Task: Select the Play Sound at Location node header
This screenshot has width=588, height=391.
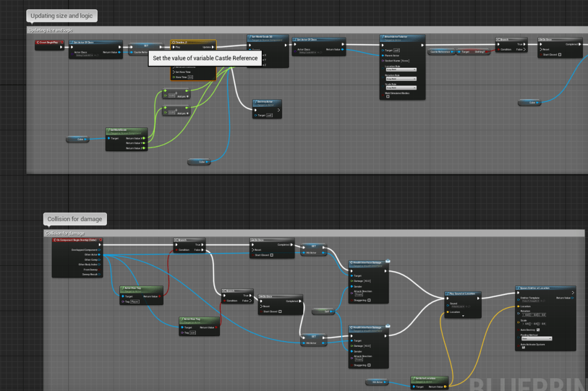Action: tap(463, 293)
